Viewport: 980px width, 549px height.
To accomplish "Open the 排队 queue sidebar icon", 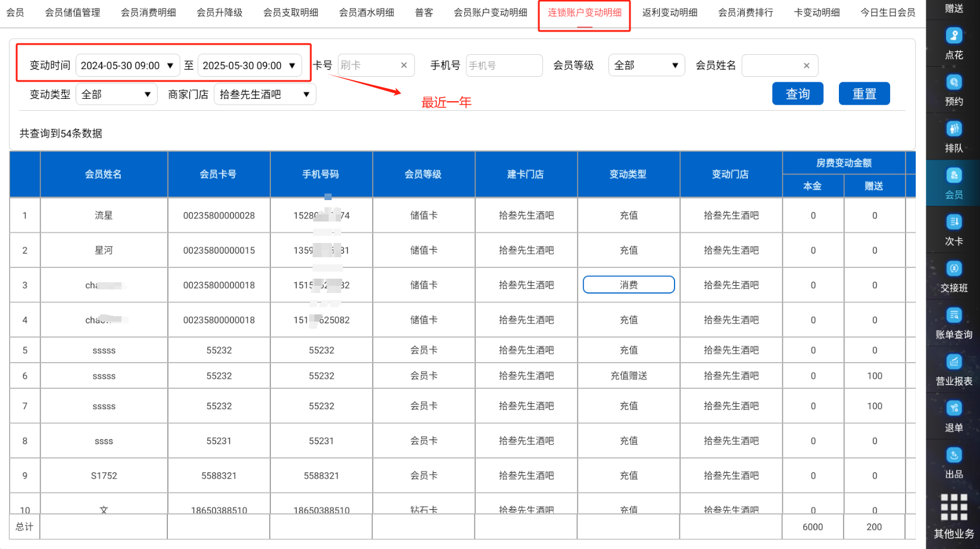I will click(953, 136).
